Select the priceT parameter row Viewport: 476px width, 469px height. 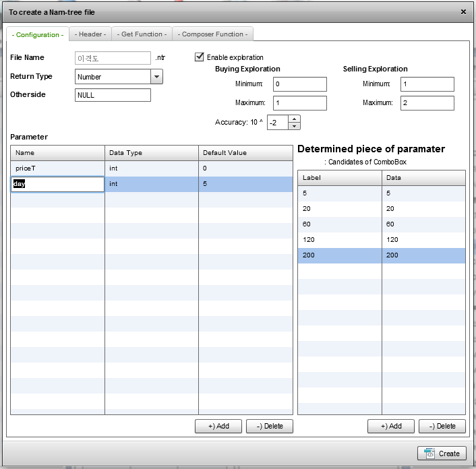click(x=57, y=168)
